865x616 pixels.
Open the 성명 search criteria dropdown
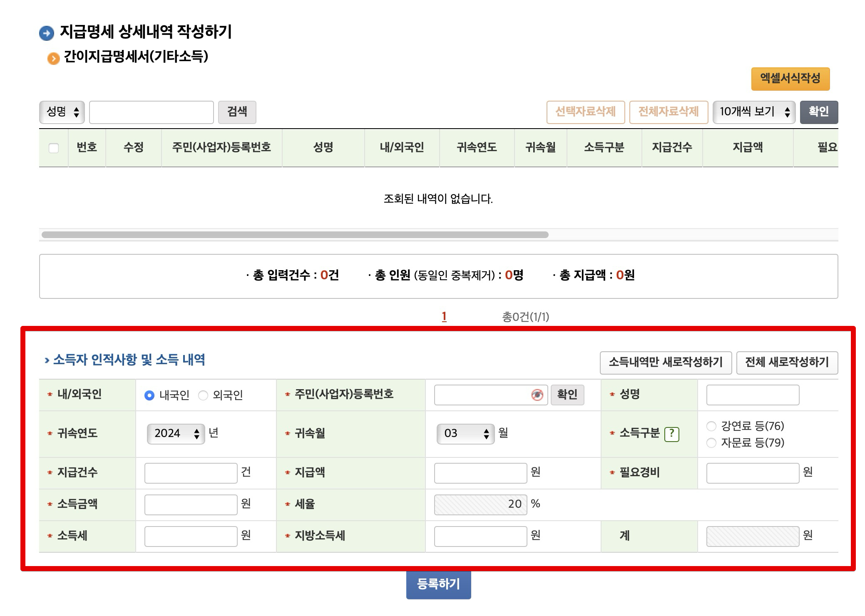click(62, 112)
